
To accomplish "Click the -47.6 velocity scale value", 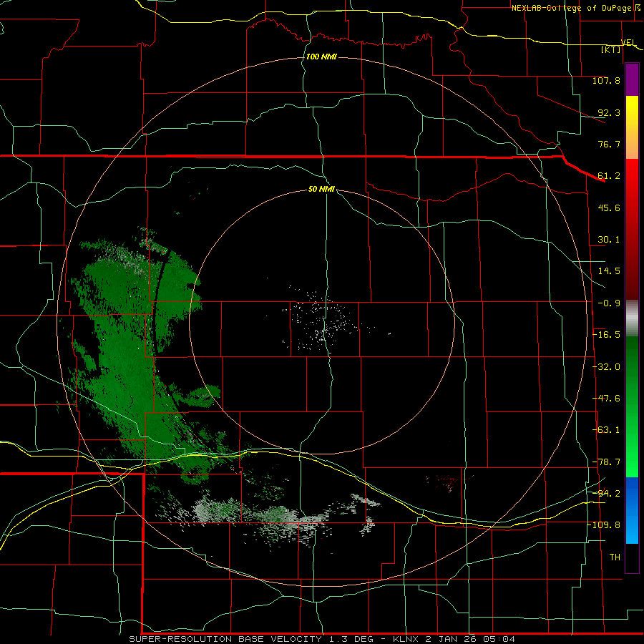I will click(606, 399).
